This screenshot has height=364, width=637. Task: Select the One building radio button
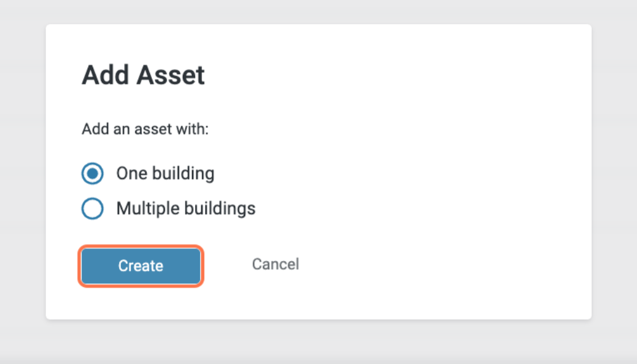click(x=93, y=174)
